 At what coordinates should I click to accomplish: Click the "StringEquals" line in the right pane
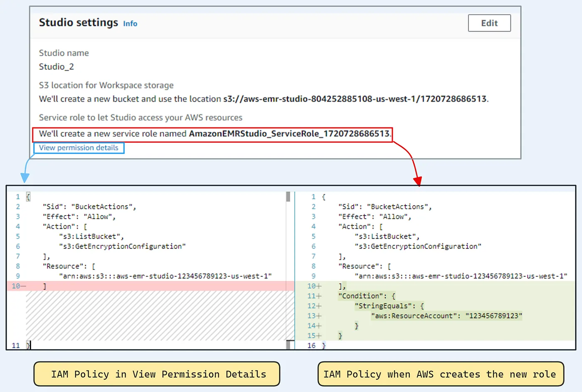pos(389,306)
